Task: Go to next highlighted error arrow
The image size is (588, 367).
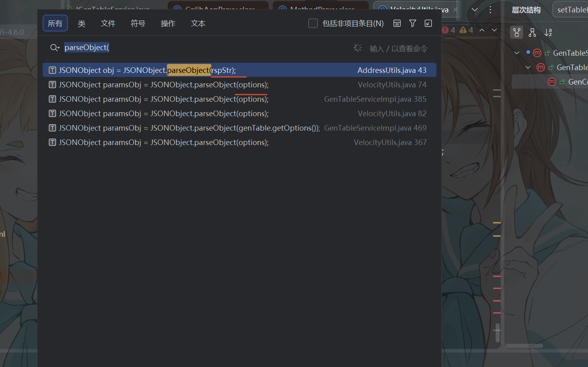Action: point(494,30)
